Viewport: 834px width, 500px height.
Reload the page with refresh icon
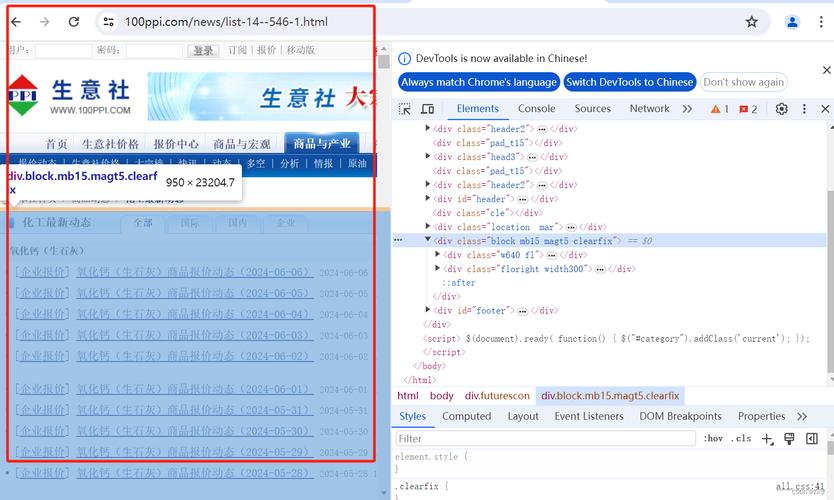[74, 22]
